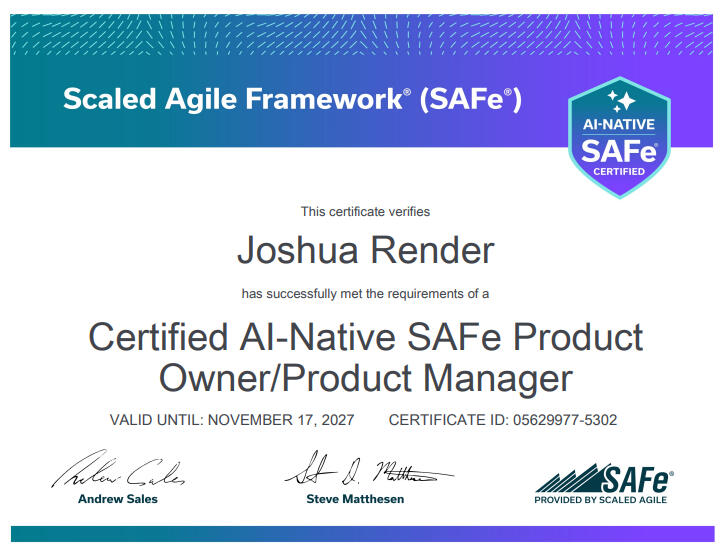Click 'PROVIDED BY SCALED AGILE' caption
Screen dimensions: 724x552
(x=600, y=500)
